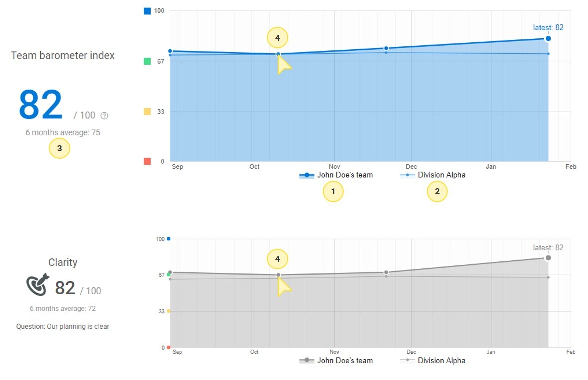Select the latest data point on the blue chart

[x=548, y=38]
